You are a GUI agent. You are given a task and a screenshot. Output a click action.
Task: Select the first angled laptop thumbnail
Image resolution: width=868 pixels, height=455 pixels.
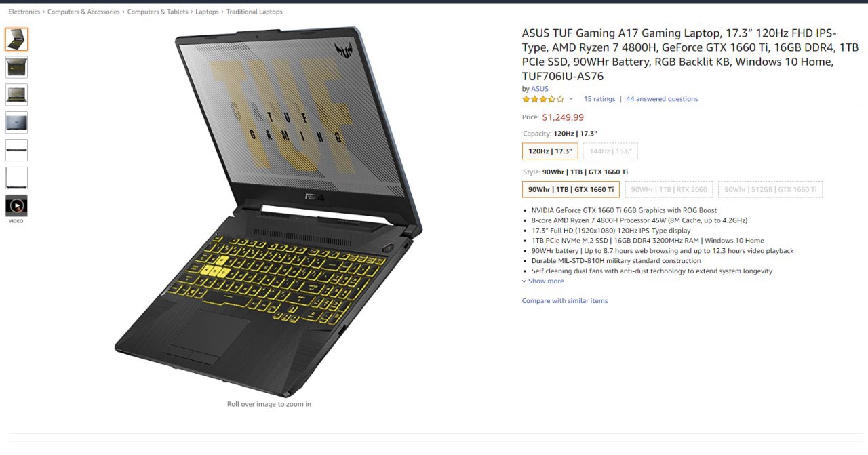tap(16, 39)
